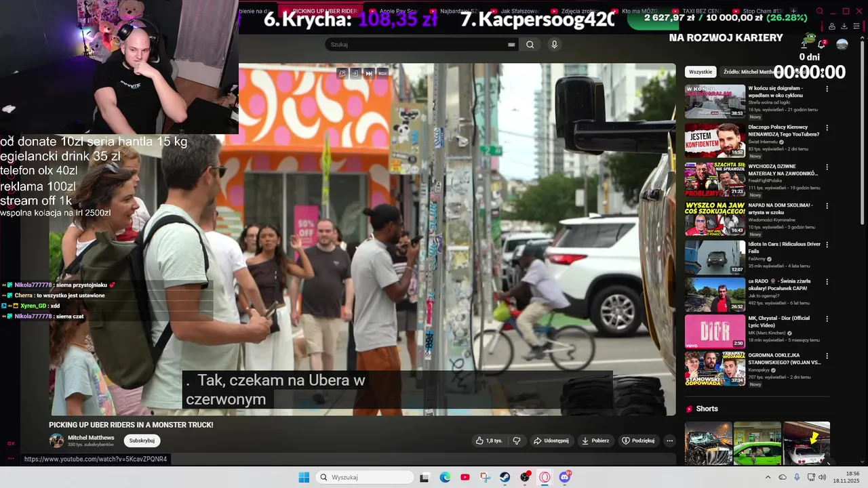Viewport: 868px width, 488px height.
Task: Like the video with 1,8 tys. likes
Action: 489,441
